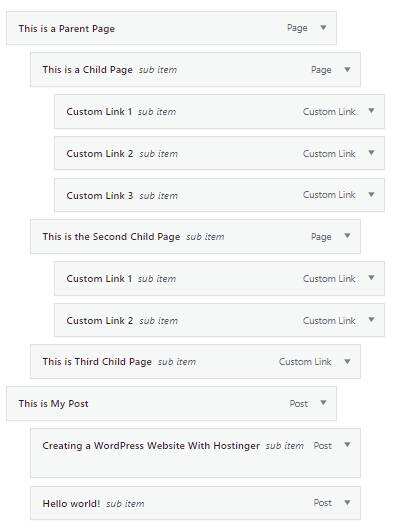Image resolution: width=418 pixels, height=528 pixels.
Task: Click Hello world! menu item title
Action: [71, 503]
